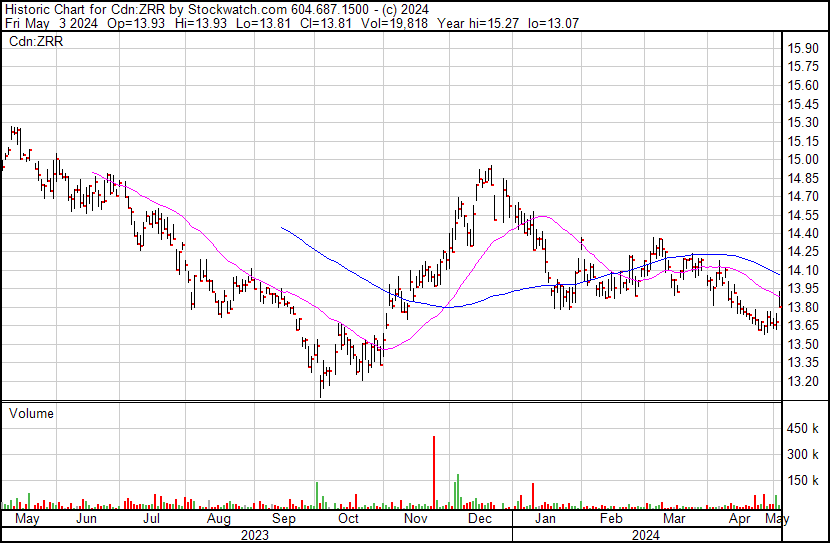Select the Nov month label
The width and height of the screenshot is (830, 543).
click(416, 519)
